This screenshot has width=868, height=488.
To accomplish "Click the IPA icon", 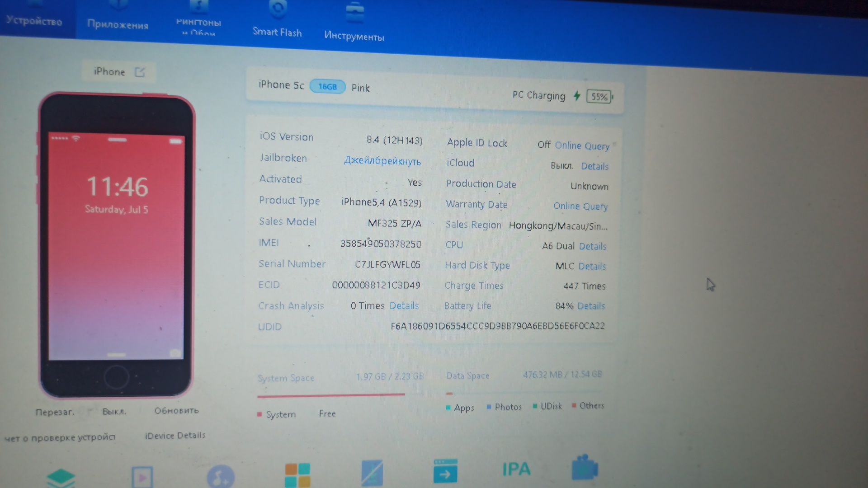I will 516,469.
